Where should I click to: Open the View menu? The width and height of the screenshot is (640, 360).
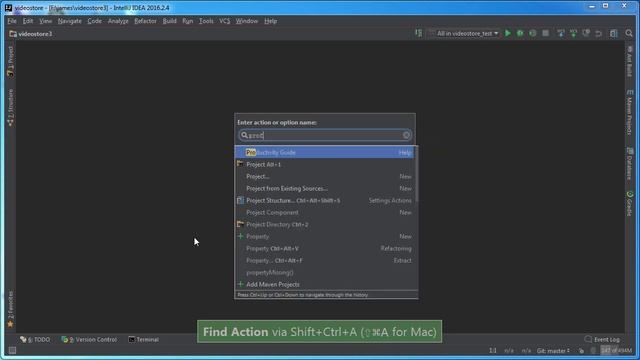[x=45, y=21]
